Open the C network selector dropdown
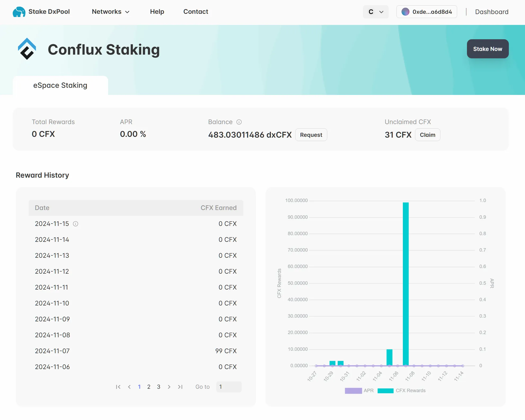525x420 pixels. pyautogui.click(x=376, y=12)
